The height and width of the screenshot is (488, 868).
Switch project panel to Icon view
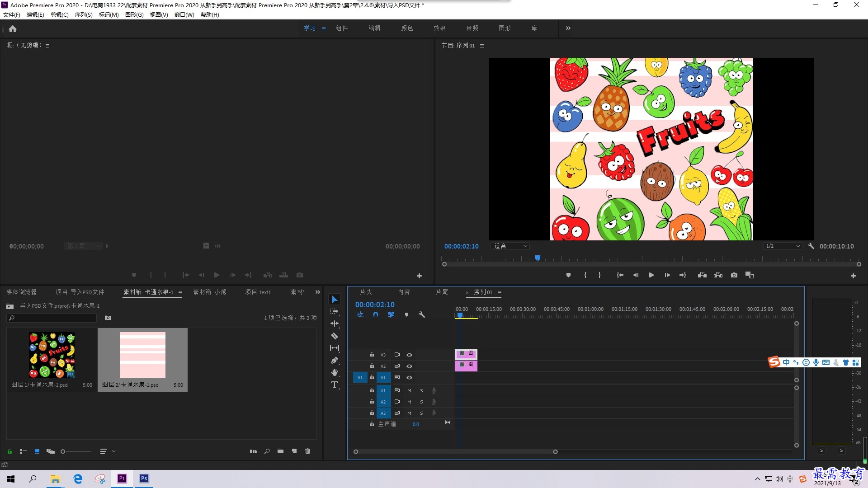pos(37,451)
